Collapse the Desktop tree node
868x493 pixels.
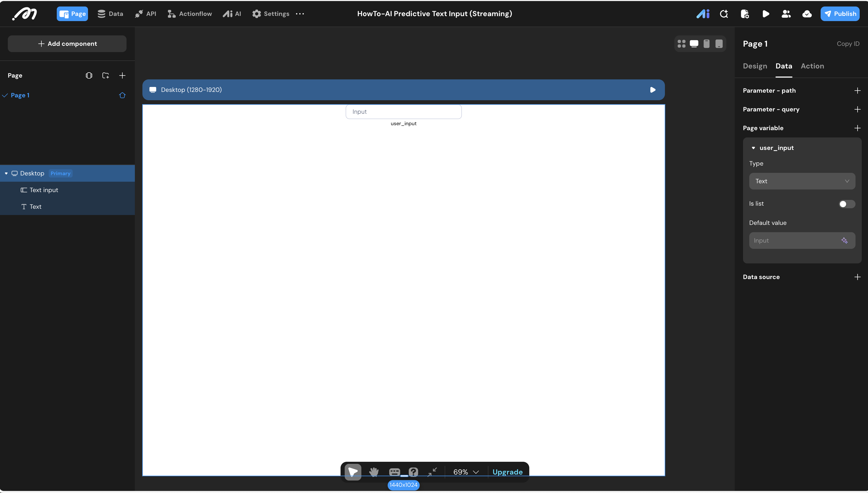6,173
